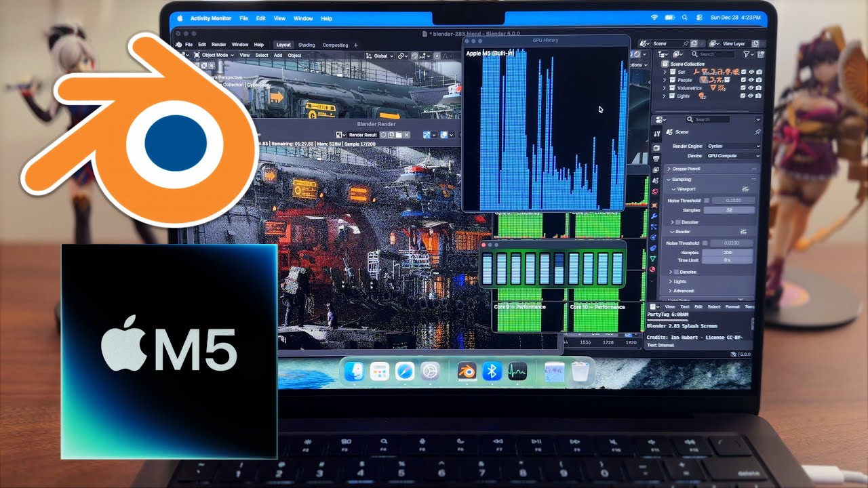
Task: Click the Time Limit 0 s field
Action: click(x=728, y=260)
